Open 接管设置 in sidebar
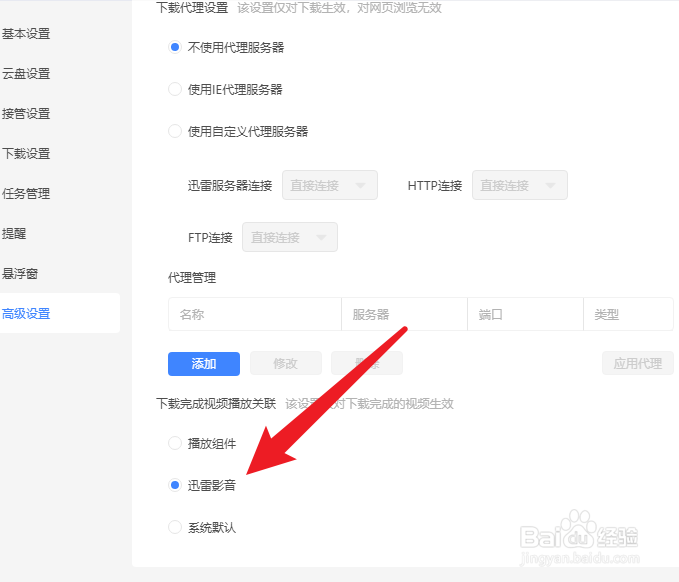 point(26,113)
